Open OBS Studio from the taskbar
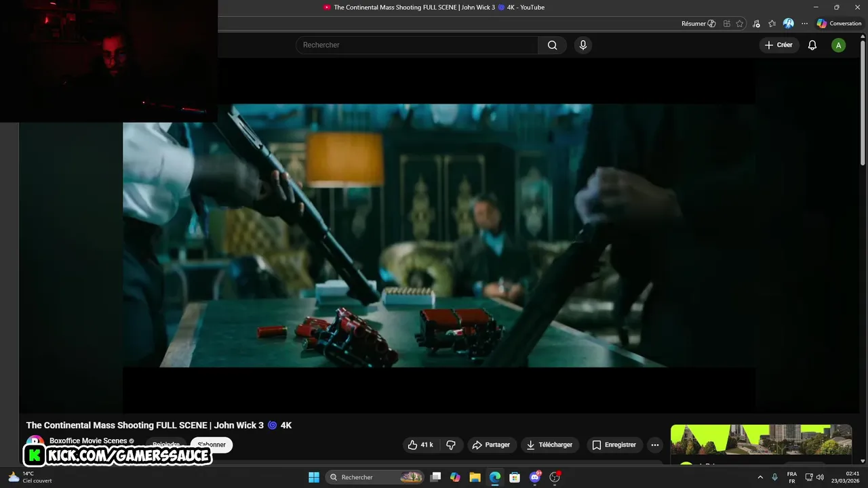 pos(555,477)
